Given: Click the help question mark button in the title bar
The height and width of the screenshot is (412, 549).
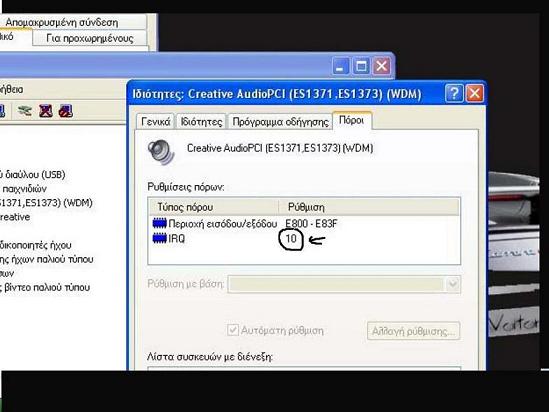Looking at the screenshot, I should pos(454,93).
